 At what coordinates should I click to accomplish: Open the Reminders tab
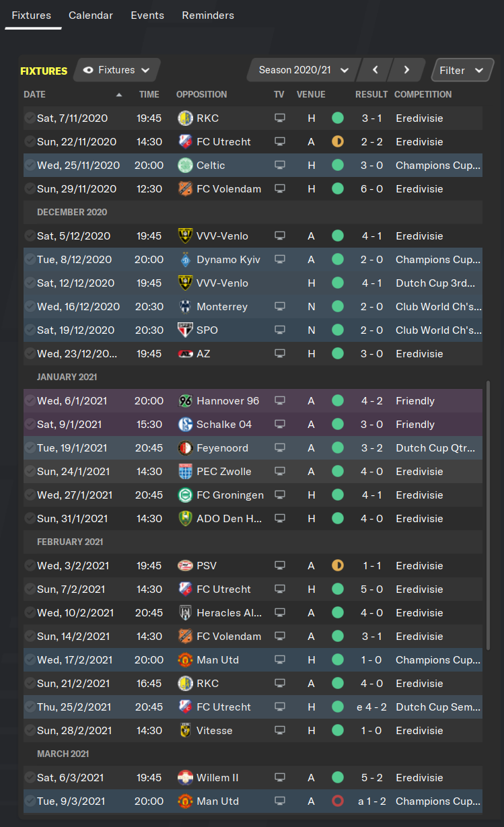(208, 15)
